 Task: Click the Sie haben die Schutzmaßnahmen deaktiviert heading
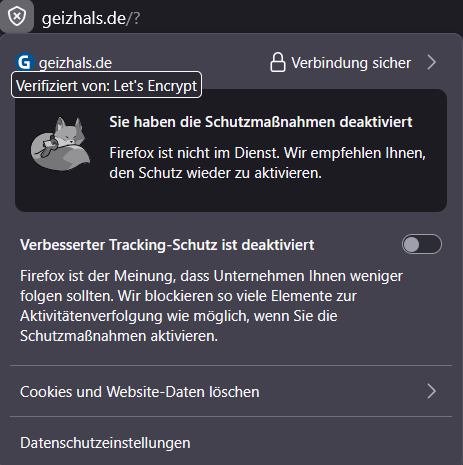coord(261,122)
